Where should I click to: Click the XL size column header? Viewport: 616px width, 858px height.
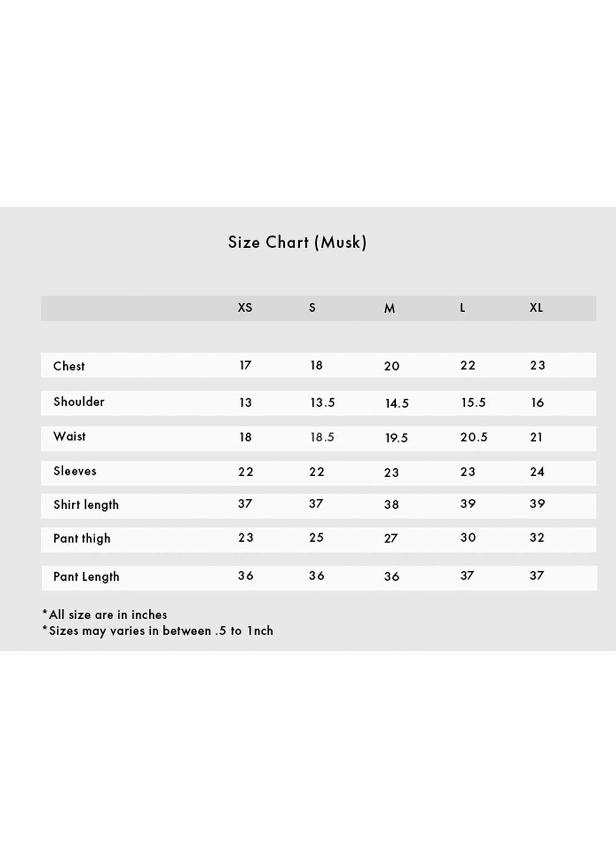click(536, 308)
